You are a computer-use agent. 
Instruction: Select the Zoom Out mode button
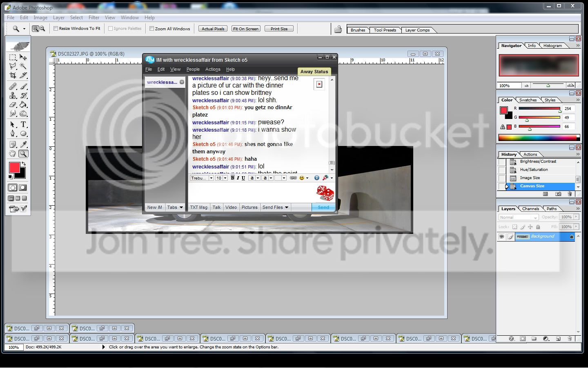click(x=42, y=29)
